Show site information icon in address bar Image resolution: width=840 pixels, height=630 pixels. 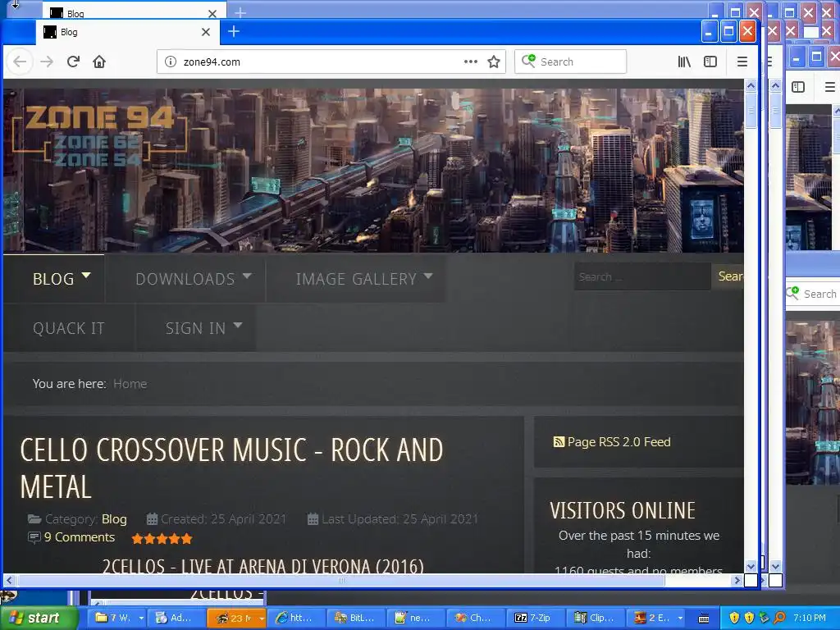pos(171,62)
